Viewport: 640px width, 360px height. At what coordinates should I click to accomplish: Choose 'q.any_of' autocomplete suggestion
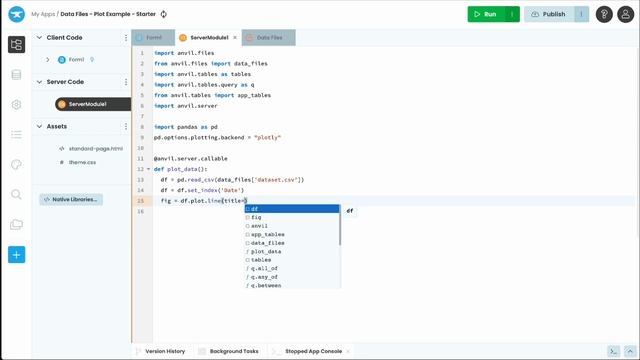tap(292, 277)
